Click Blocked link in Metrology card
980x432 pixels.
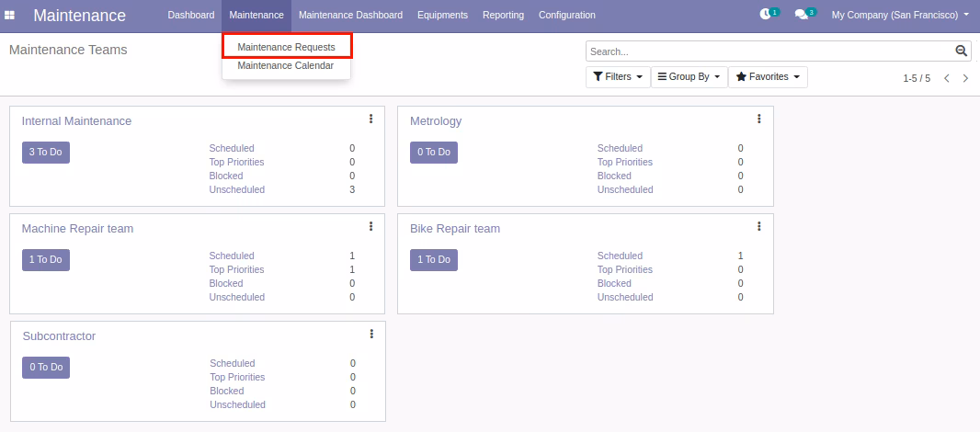pyautogui.click(x=614, y=176)
